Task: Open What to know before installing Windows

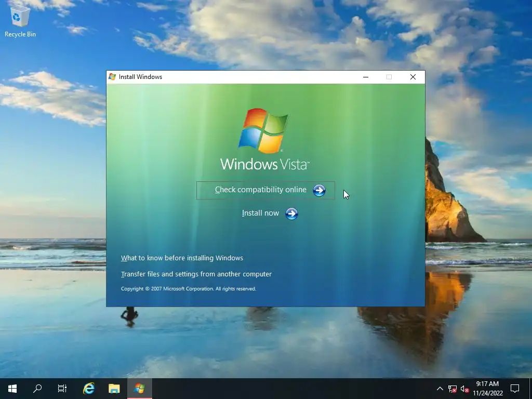Action: point(182,258)
